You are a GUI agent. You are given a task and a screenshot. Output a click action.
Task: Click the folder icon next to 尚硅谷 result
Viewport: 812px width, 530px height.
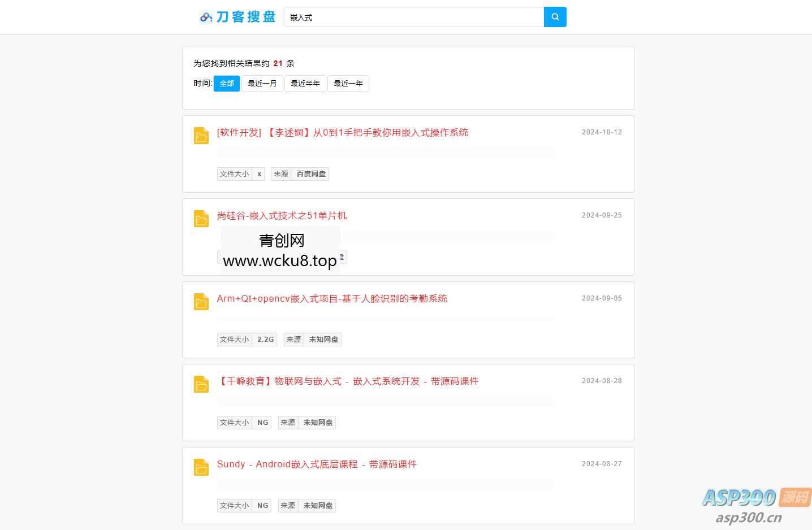[201, 219]
